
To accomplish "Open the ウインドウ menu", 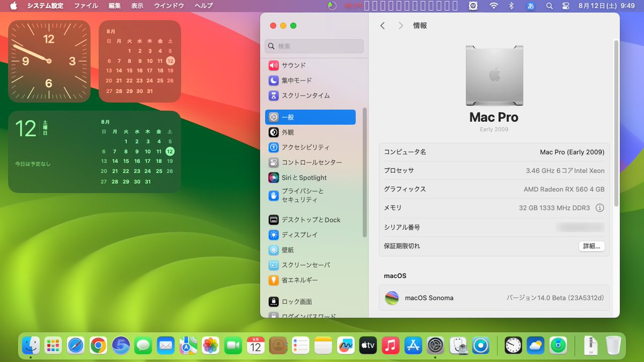I will click(x=169, y=6).
